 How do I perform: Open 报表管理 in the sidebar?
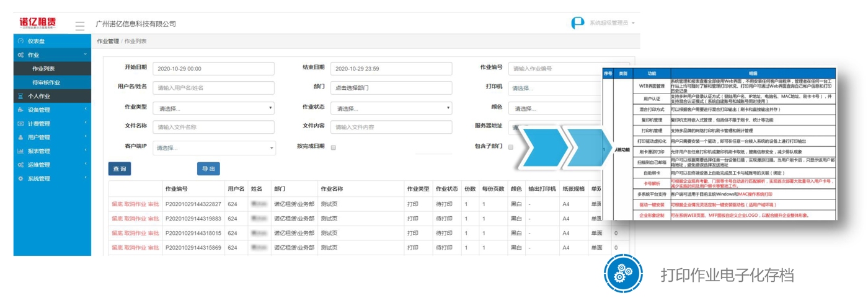38,151
